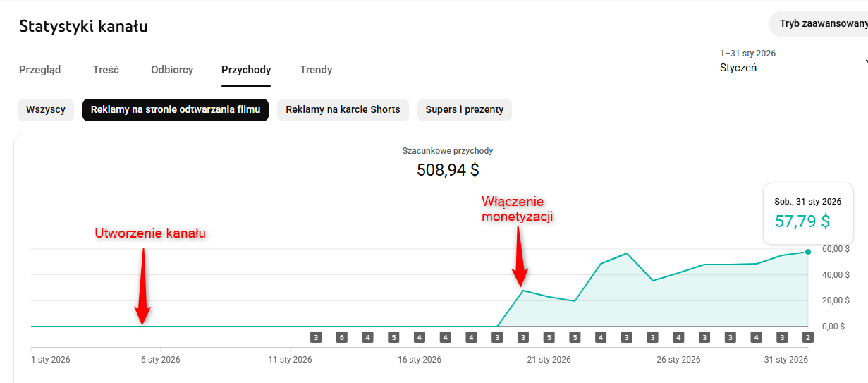Image resolution: width=868 pixels, height=383 pixels.
Task: Click the video badge showing 2
Action: click(x=807, y=337)
